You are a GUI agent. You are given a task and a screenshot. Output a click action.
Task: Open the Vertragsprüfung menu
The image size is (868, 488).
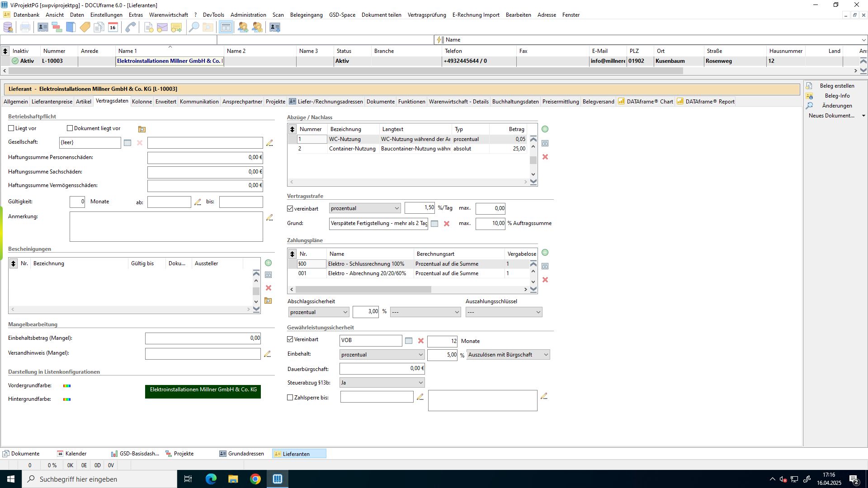(x=427, y=15)
